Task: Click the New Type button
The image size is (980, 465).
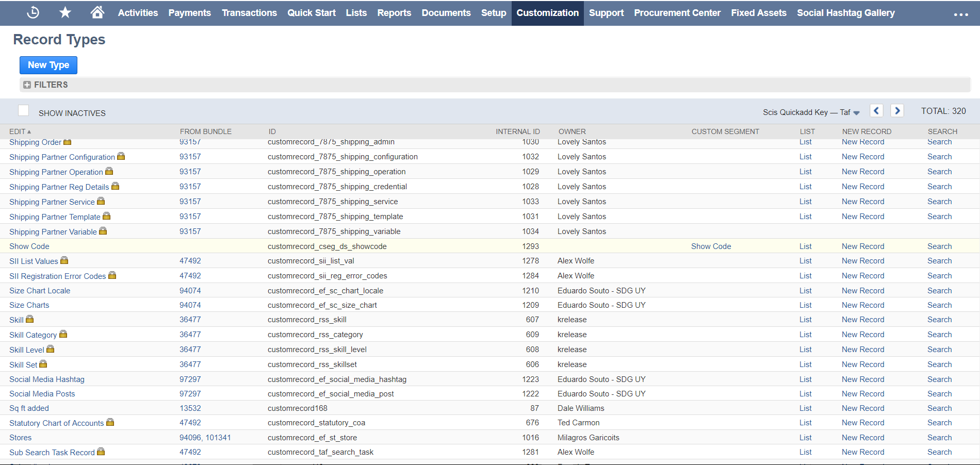Action: pyautogui.click(x=48, y=65)
